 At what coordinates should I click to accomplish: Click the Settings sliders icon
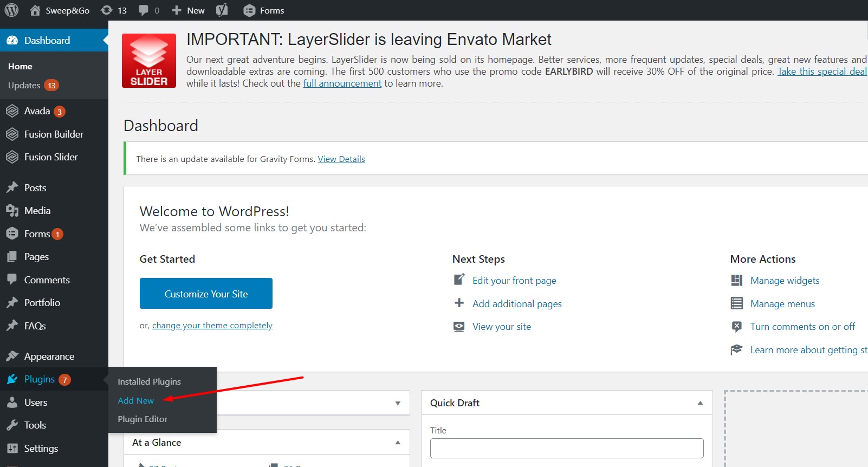click(x=12, y=448)
